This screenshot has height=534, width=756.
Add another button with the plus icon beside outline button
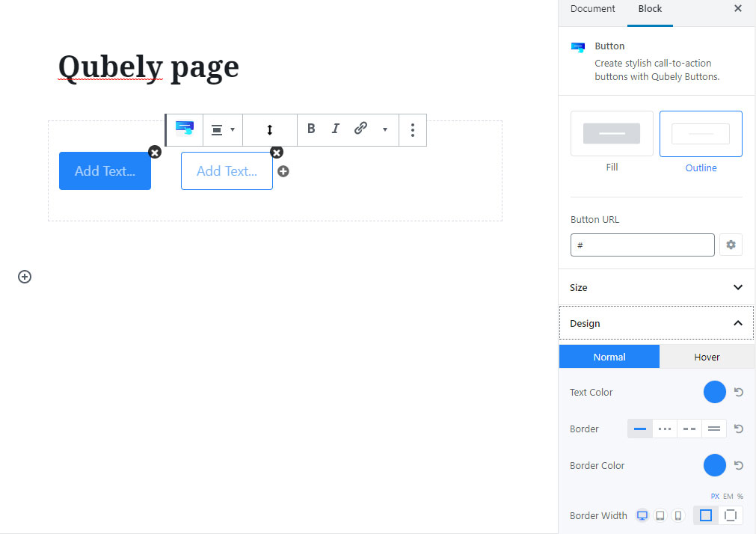(x=283, y=171)
